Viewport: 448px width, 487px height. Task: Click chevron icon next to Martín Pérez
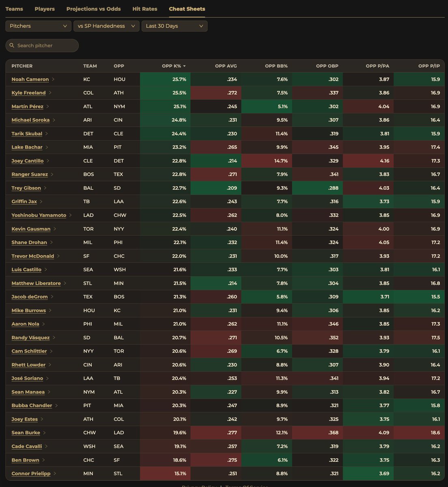click(x=47, y=106)
